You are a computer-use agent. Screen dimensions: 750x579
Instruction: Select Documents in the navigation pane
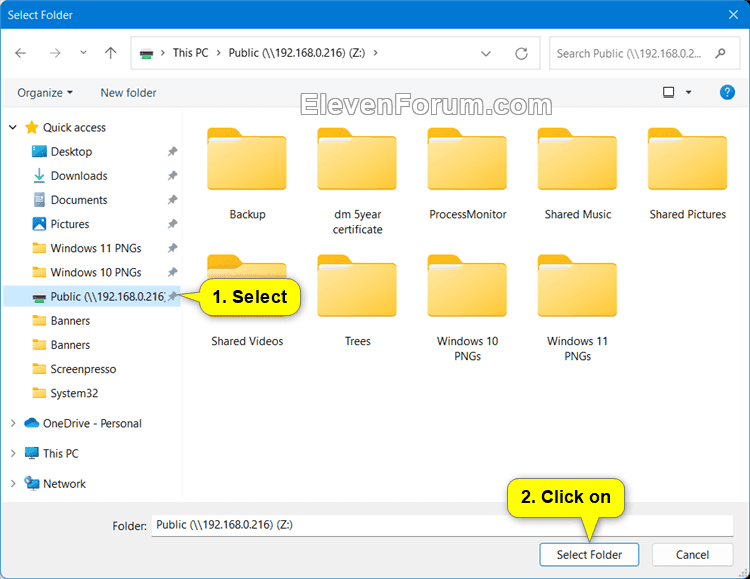click(x=79, y=200)
